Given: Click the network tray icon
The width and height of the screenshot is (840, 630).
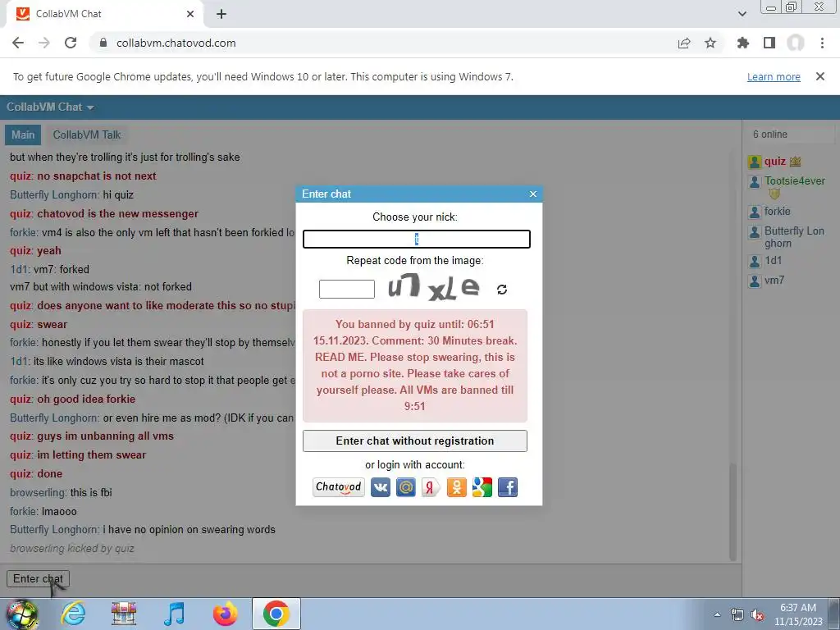Looking at the screenshot, I should [x=737, y=615].
